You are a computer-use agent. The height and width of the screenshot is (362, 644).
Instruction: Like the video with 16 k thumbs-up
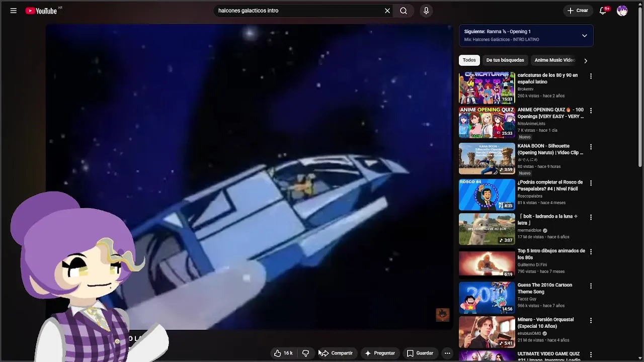tap(283, 353)
